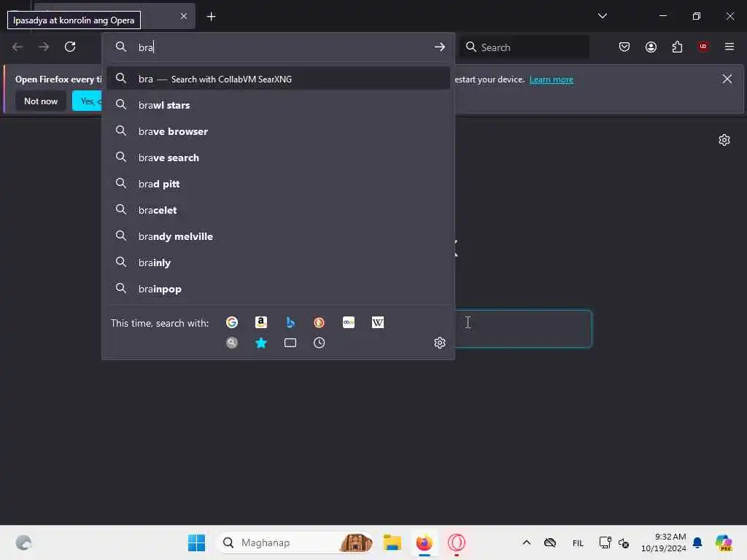Image resolution: width=747 pixels, height=560 pixels.
Task: Open the widgets icon on taskbar left
Action: click(x=23, y=542)
